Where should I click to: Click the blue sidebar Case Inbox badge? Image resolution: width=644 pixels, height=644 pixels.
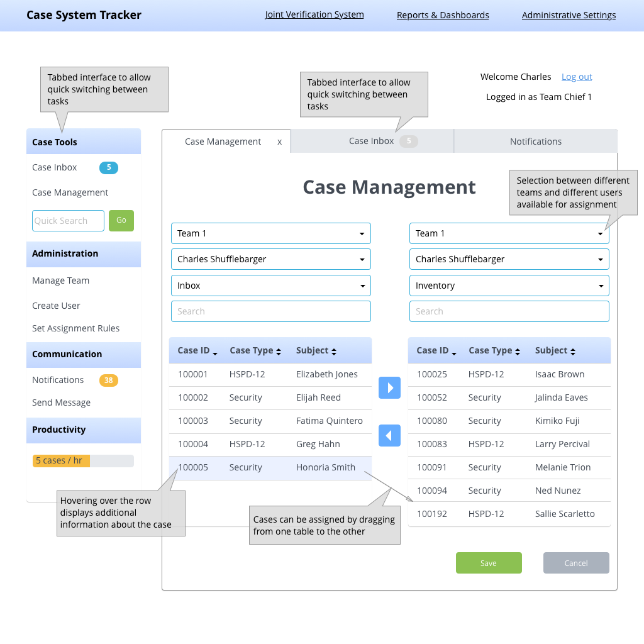click(109, 167)
